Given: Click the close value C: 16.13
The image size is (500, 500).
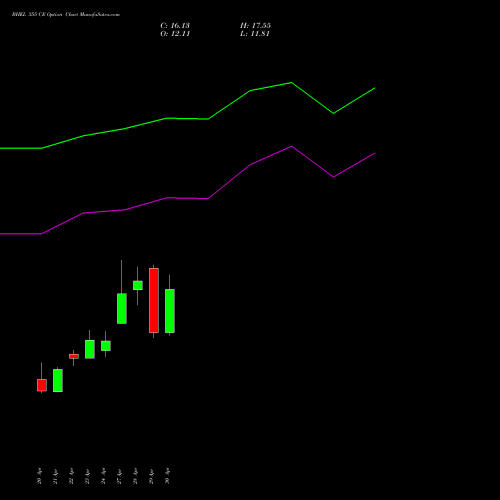Looking at the screenshot, I should point(175,26).
